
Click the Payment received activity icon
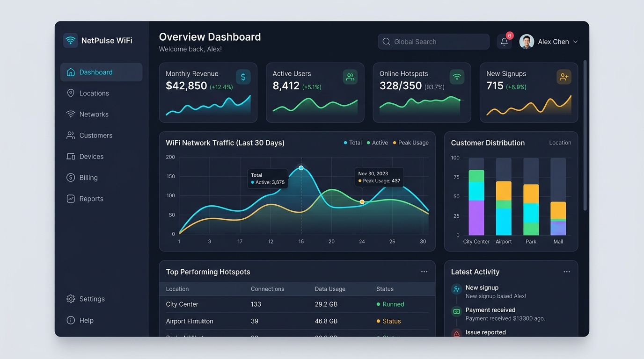tap(456, 311)
